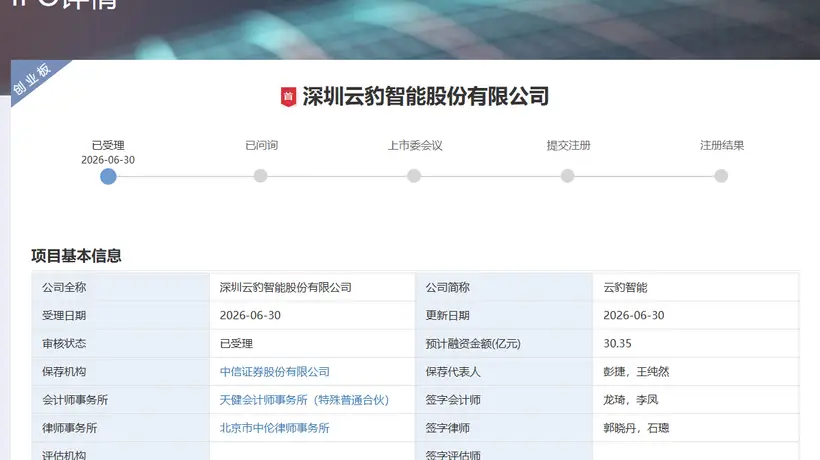Select the 上市委会议 progress step dot
This screenshot has width=820, height=460.
click(x=414, y=176)
